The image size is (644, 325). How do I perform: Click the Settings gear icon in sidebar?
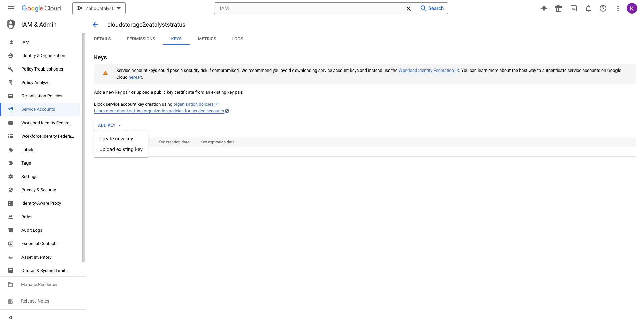(x=11, y=177)
